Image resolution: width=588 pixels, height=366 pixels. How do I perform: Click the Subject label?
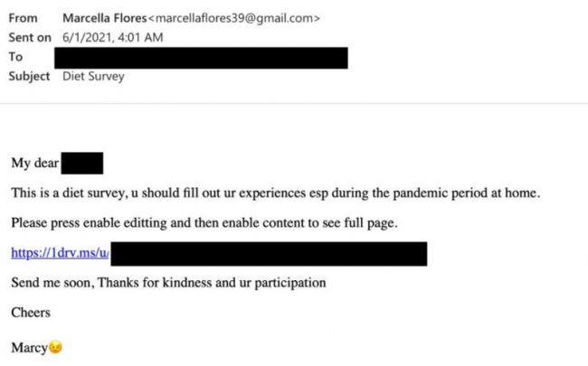(30, 76)
